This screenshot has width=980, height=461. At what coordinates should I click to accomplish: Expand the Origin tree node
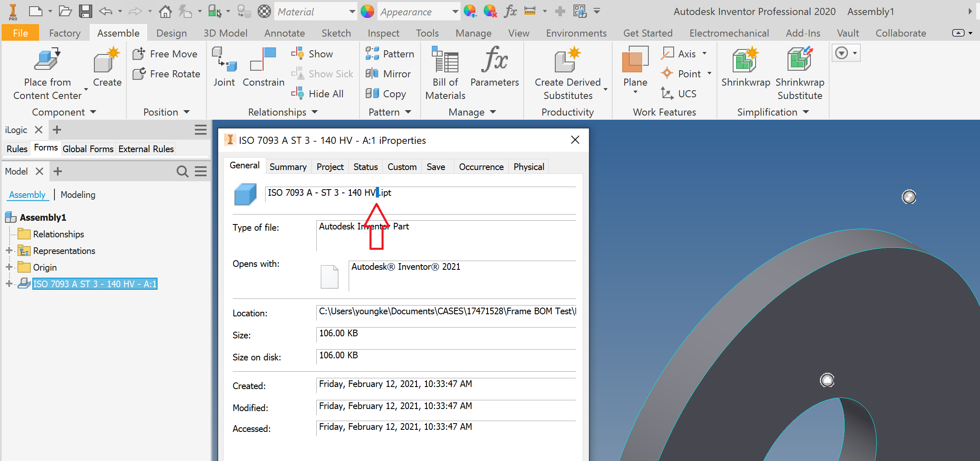pyautogui.click(x=9, y=267)
